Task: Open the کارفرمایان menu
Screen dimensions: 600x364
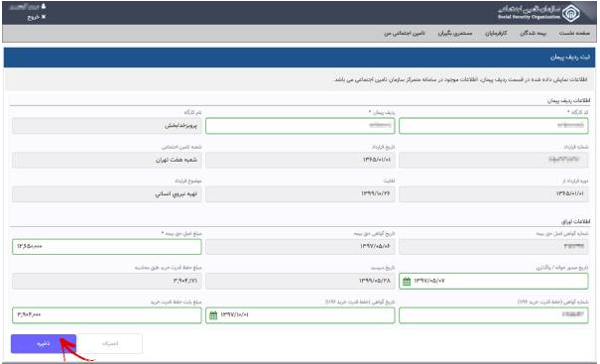Action: click(x=496, y=34)
